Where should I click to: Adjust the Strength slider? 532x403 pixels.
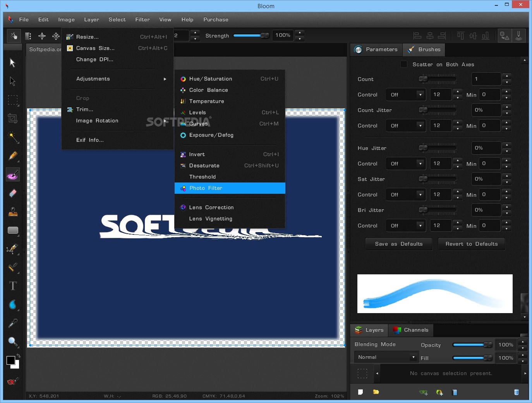tap(251, 36)
